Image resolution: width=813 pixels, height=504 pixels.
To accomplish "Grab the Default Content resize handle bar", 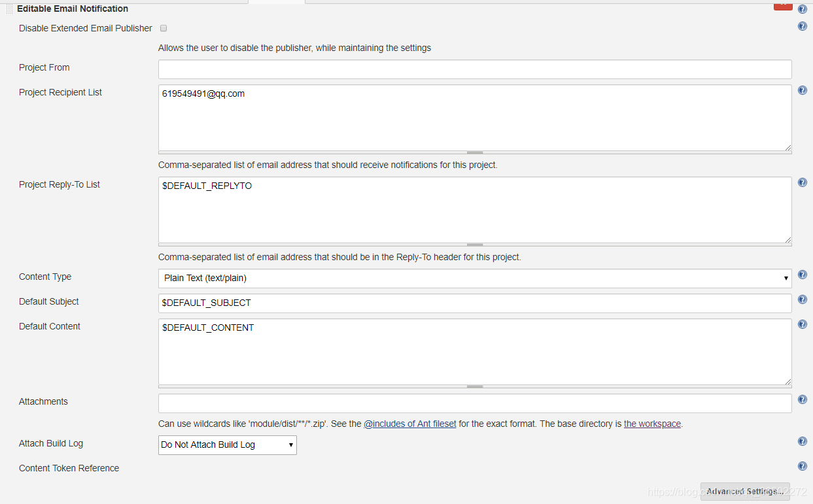I will (x=475, y=386).
